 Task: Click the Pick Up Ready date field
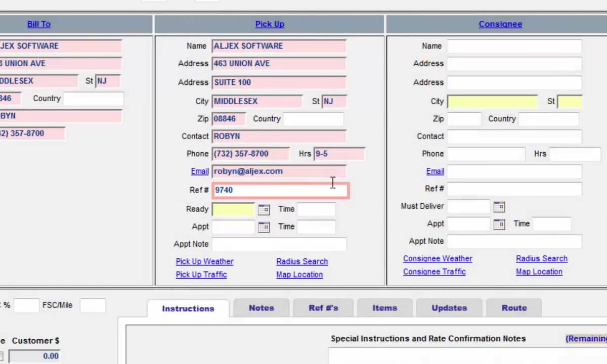[x=233, y=209]
